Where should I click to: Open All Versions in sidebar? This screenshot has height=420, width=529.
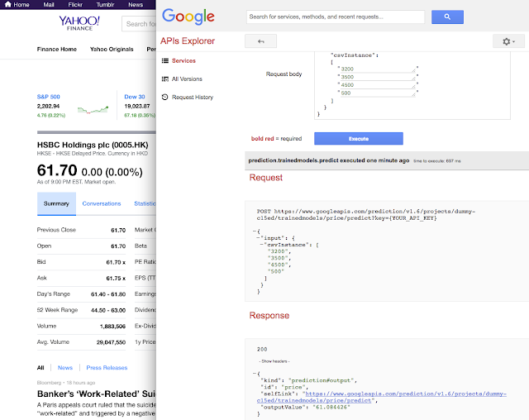coord(182,79)
